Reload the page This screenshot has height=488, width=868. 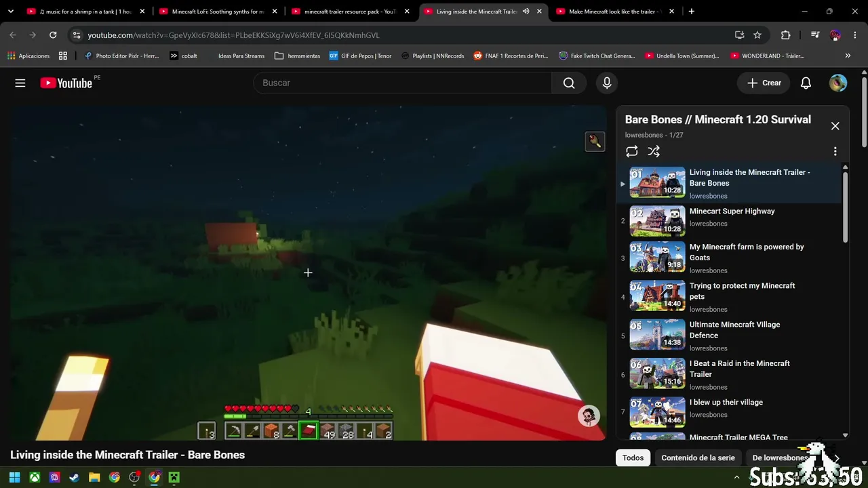53,35
